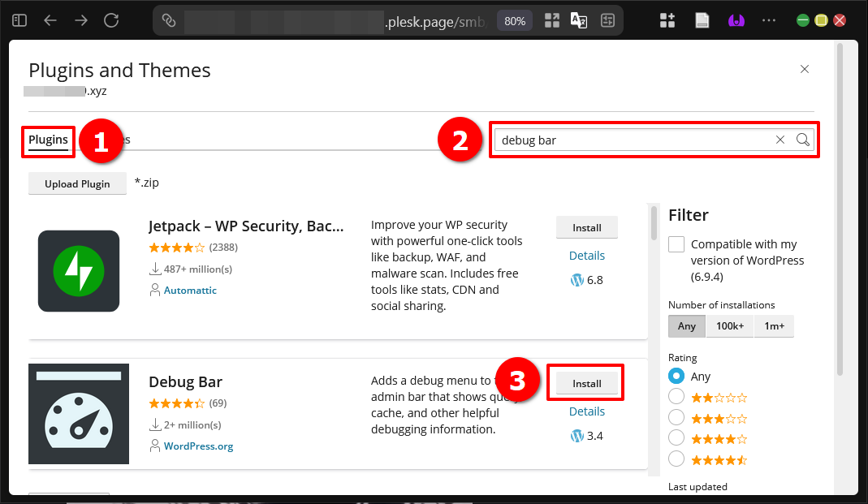Select the Any rating radio button
Viewport: 868px width, 504px height.
pyautogui.click(x=676, y=377)
